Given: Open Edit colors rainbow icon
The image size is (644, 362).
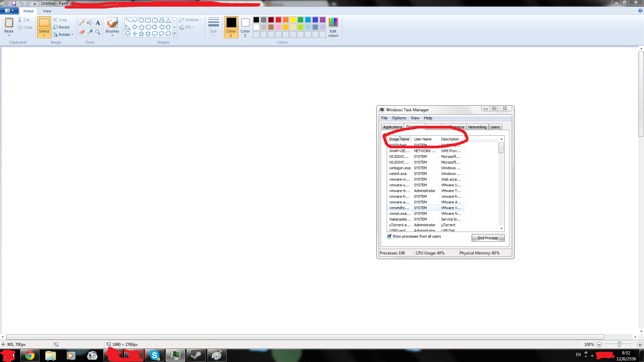Looking at the screenshot, I should coord(333,22).
